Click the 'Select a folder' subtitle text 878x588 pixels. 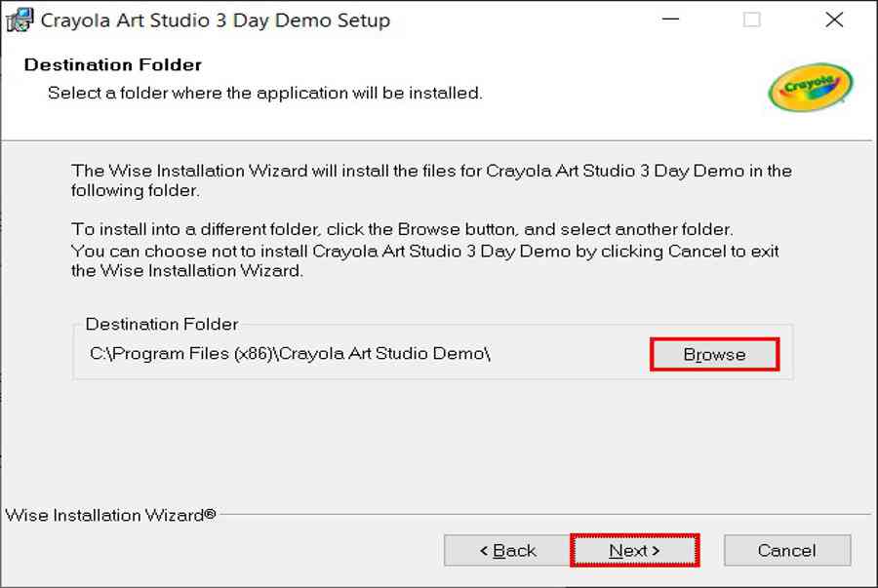(264, 93)
